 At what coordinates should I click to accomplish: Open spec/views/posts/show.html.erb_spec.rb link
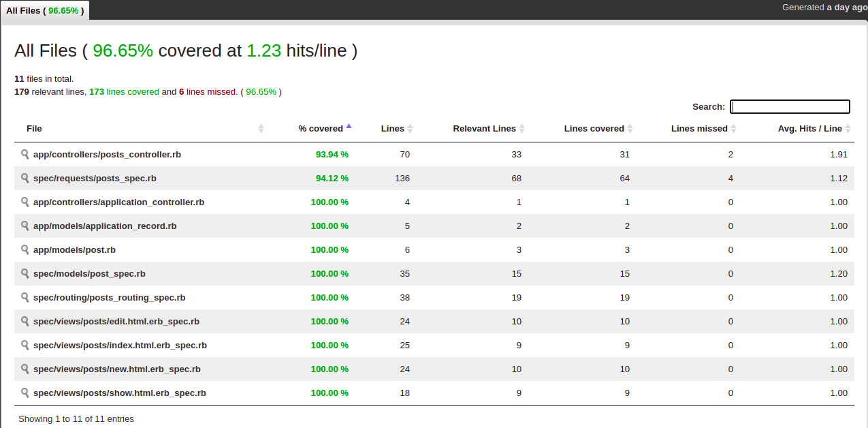coord(119,393)
